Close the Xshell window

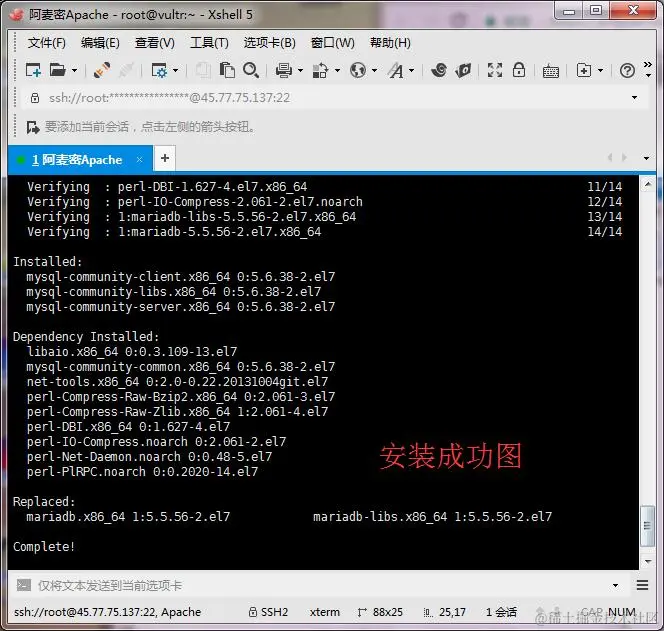click(x=633, y=11)
